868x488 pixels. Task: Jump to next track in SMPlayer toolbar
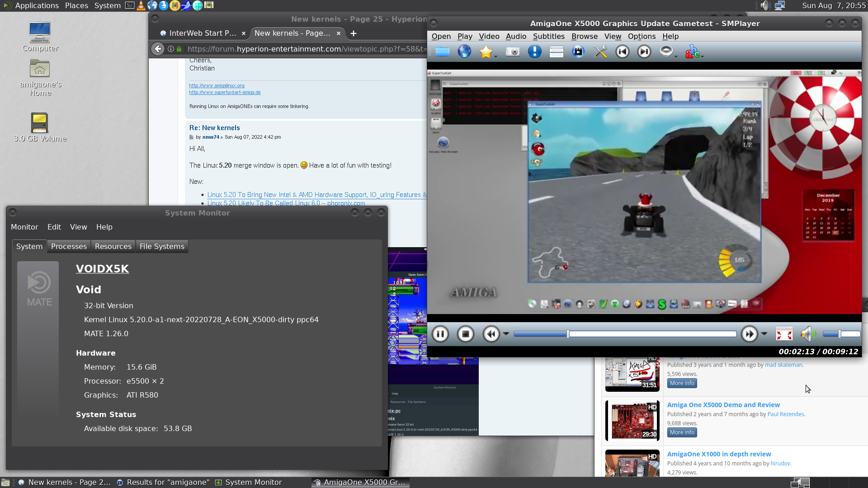644,52
